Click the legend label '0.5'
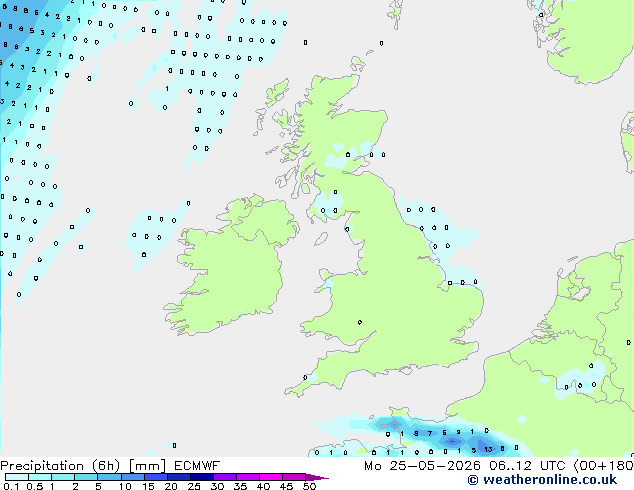The image size is (634, 490). pos(35,486)
